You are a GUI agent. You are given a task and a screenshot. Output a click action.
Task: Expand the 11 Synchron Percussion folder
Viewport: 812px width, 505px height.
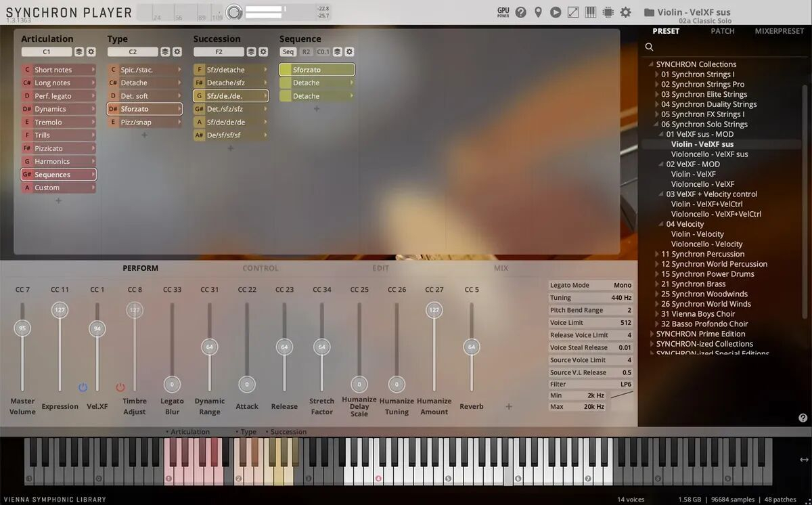[x=656, y=255]
